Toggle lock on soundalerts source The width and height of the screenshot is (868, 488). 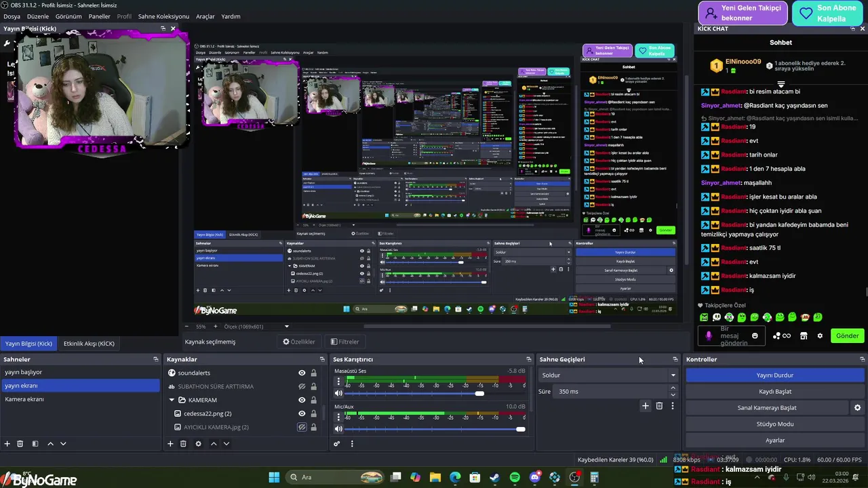click(313, 373)
